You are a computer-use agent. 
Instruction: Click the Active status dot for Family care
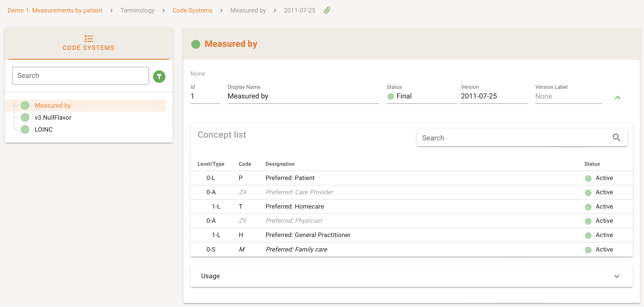point(588,250)
